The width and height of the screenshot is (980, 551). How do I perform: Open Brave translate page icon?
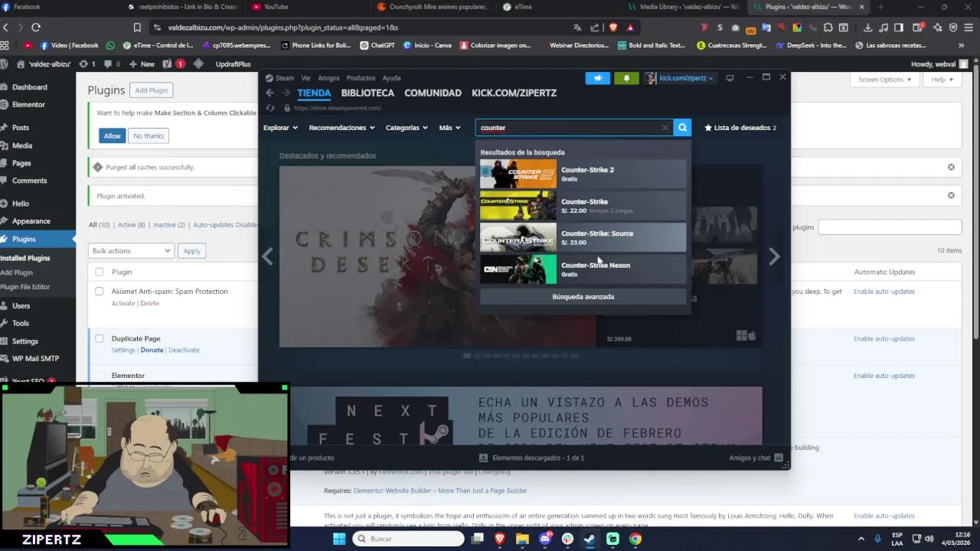pyautogui.click(x=579, y=28)
